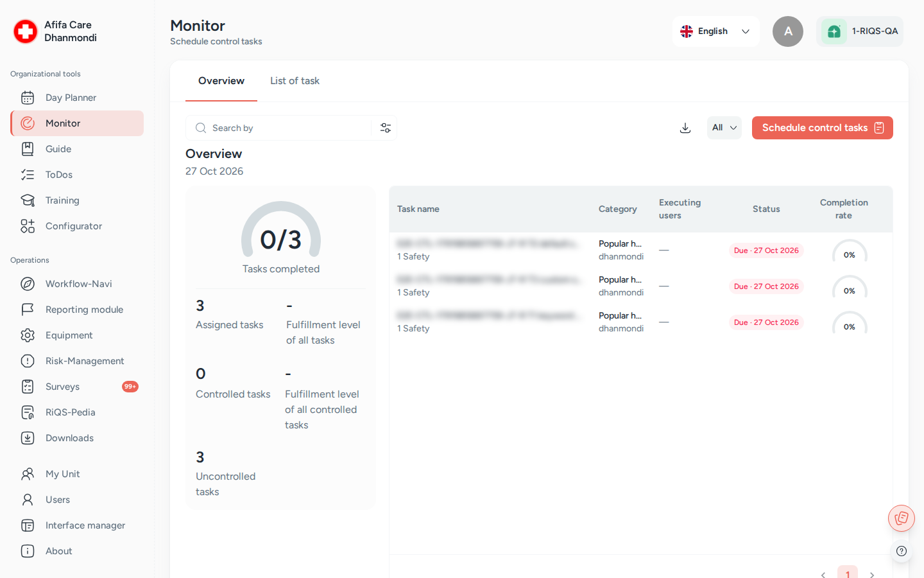Switch to the List of task tab

(x=295, y=81)
